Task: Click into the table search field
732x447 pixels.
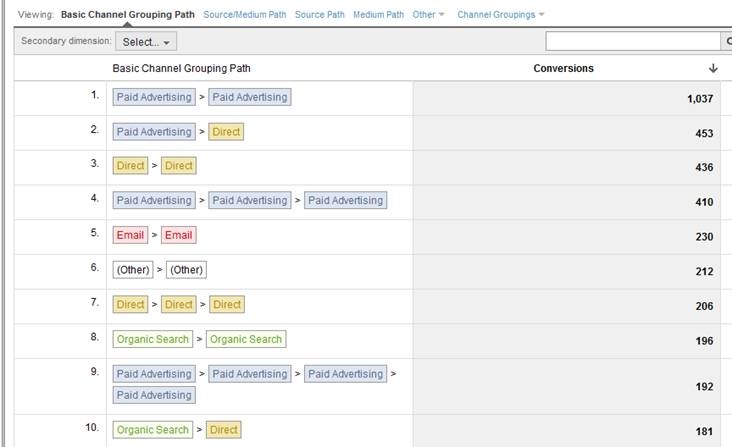Action: (632, 42)
